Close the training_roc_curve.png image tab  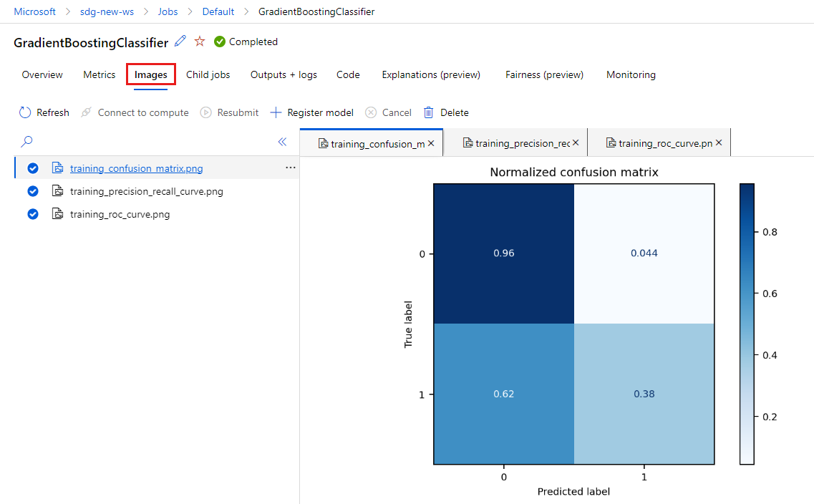(719, 142)
